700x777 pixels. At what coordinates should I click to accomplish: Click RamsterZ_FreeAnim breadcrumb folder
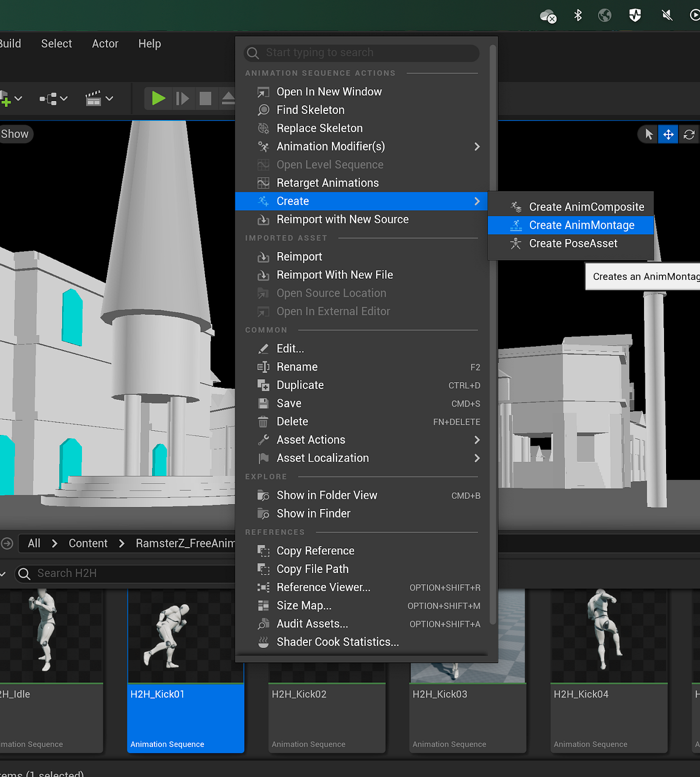click(x=185, y=543)
